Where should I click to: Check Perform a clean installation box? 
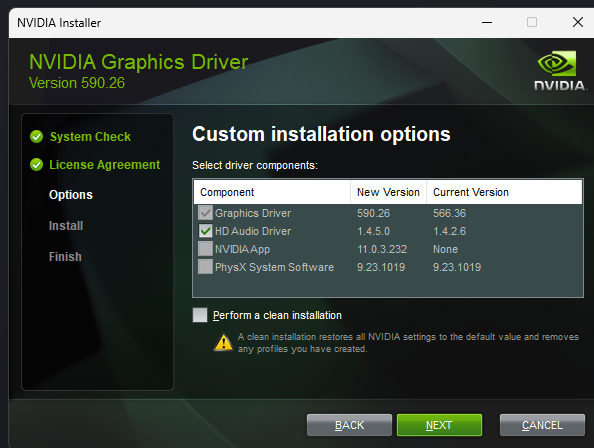pyautogui.click(x=200, y=315)
